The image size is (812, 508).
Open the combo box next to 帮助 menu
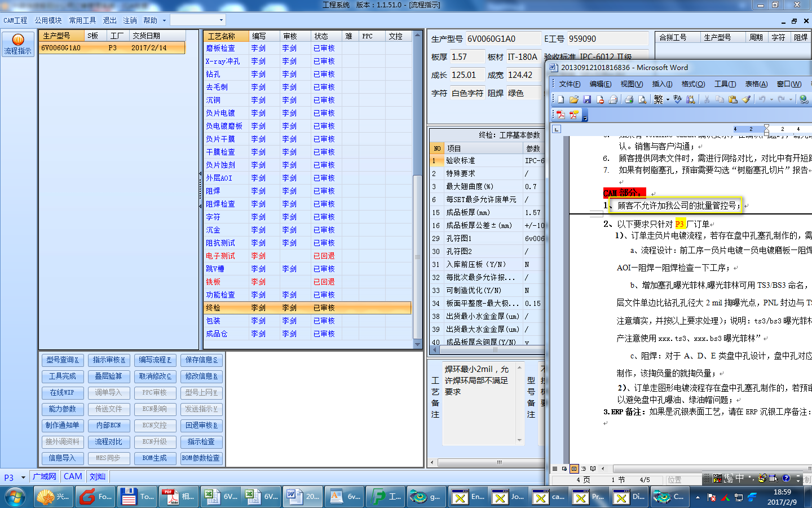click(x=198, y=20)
